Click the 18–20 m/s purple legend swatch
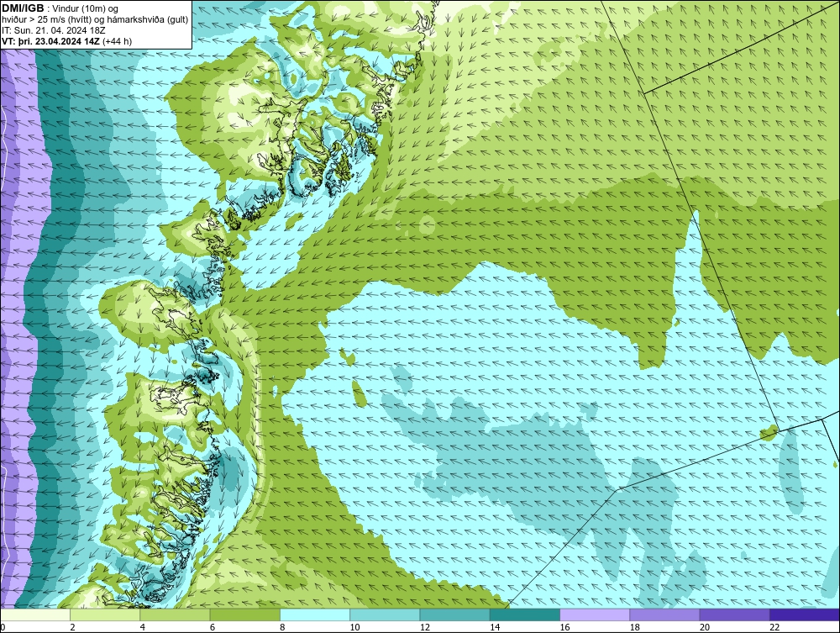 pos(664,615)
